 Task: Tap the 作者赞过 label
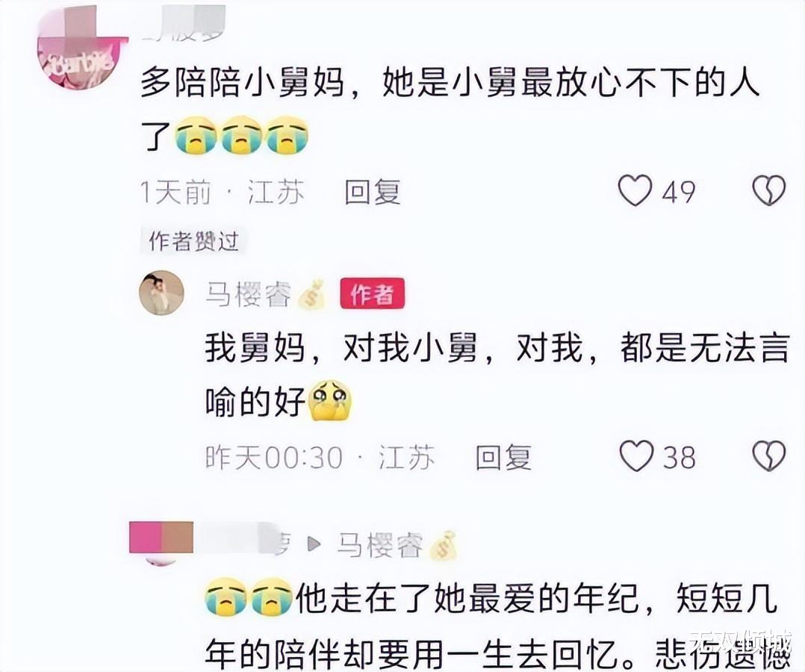(193, 241)
